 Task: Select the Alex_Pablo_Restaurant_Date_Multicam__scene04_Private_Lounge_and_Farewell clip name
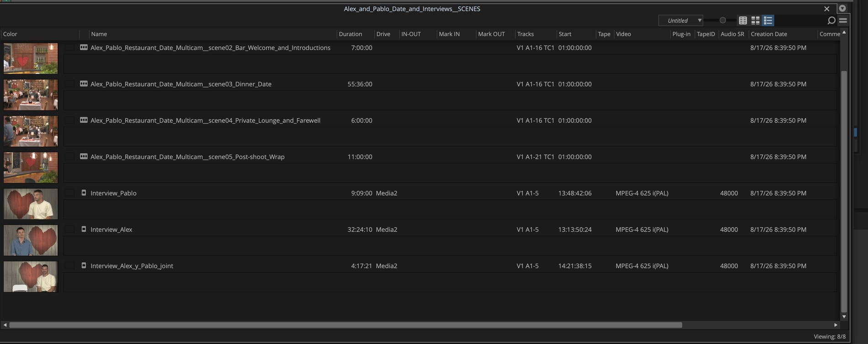click(x=205, y=121)
